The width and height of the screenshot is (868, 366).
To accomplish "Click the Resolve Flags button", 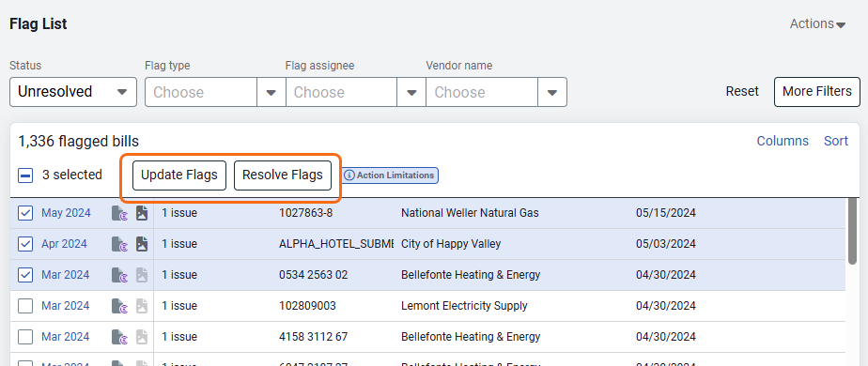I will click(x=283, y=175).
